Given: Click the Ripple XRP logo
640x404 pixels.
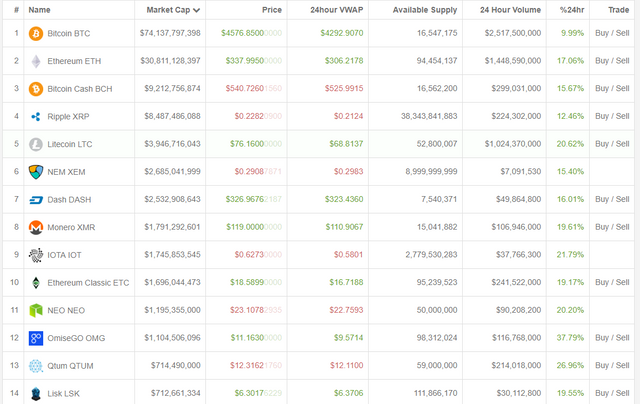Looking at the screenshot, I should (36, 117).
